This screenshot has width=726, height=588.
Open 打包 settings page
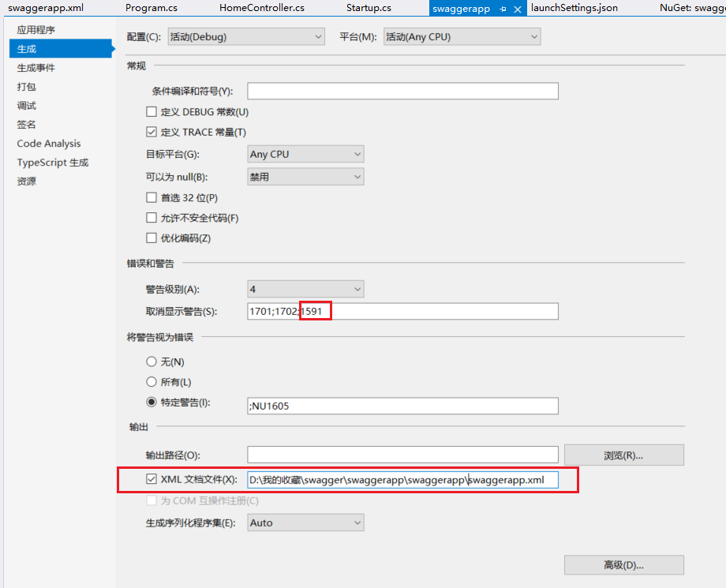26,87
